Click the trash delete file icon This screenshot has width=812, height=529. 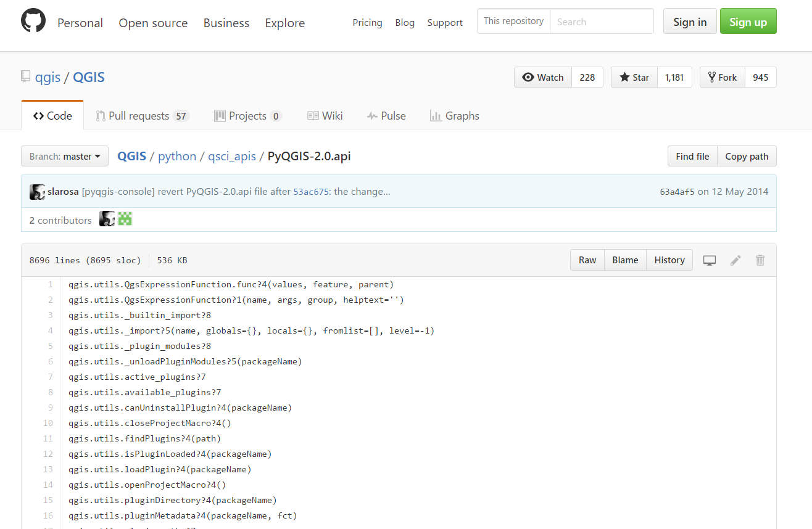click(760, 260)
